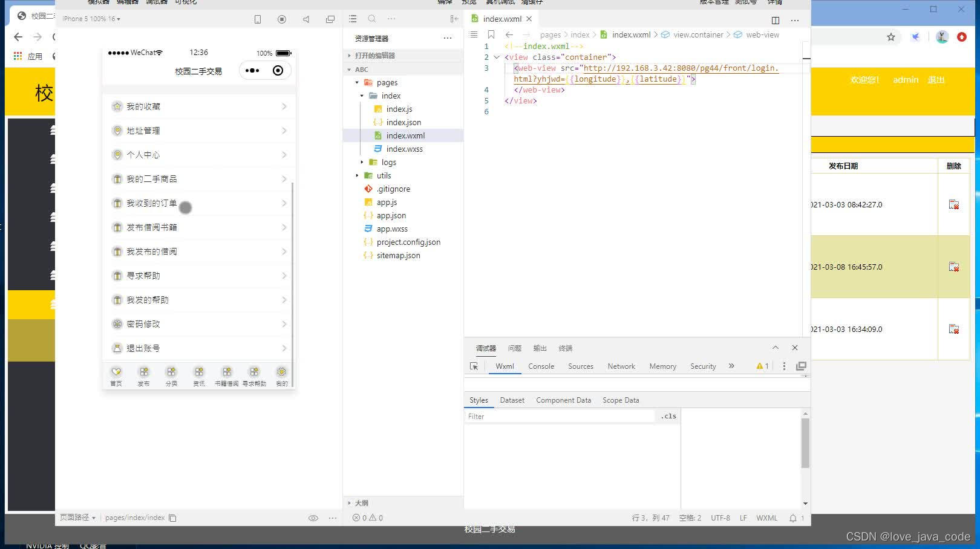This screenshot has width=980, height=549.
Task: Switch to 终端 panel tab
Action: pyautogui.click(x=566, y=348)
